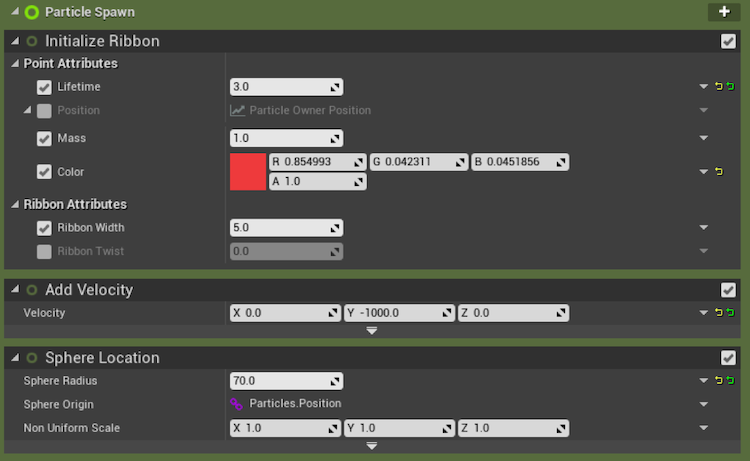Click the link icon beside Particles.Position
This screenshot has height=461, width=750.
tap(237, 404)
